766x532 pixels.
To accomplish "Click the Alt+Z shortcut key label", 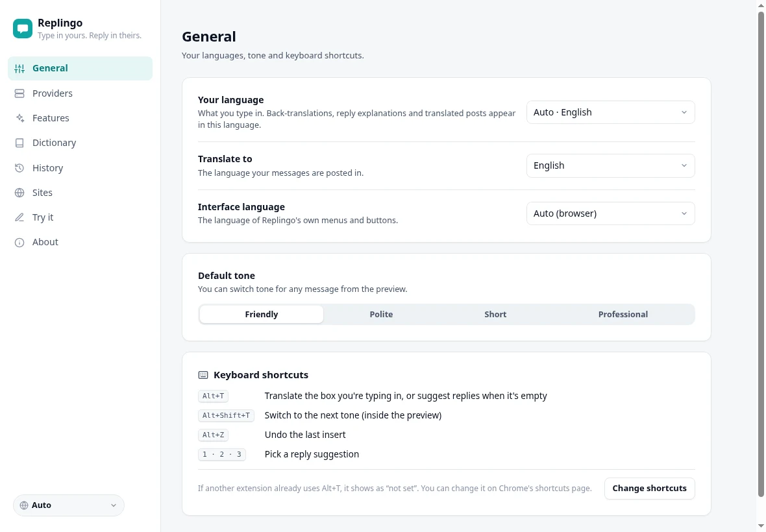I will click(x=213, y=435).
